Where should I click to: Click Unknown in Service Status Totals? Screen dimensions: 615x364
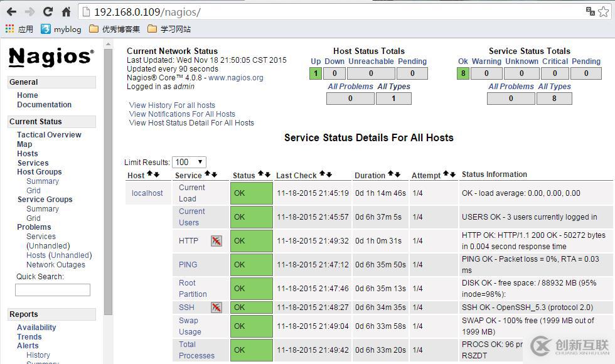coord(521,62)
